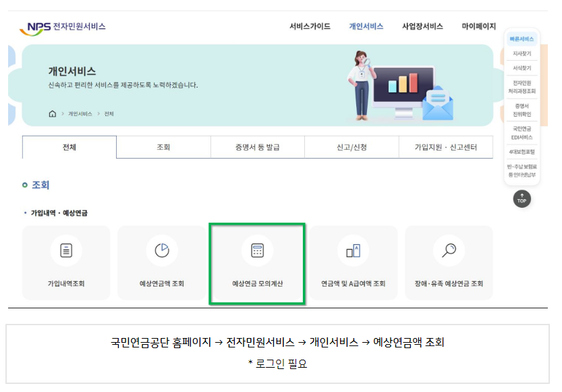
Task: Select the 신고/신청 tab
Action: point(350,146)
